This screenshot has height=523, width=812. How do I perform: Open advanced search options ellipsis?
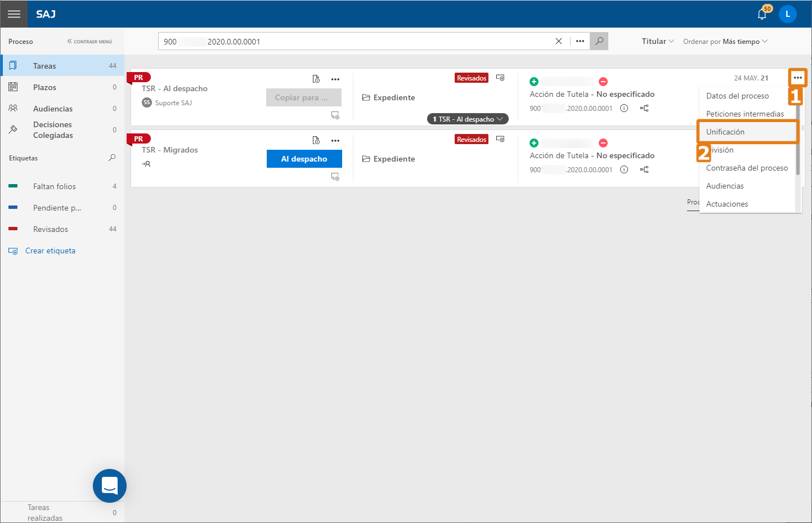click(x=580, y=41)
